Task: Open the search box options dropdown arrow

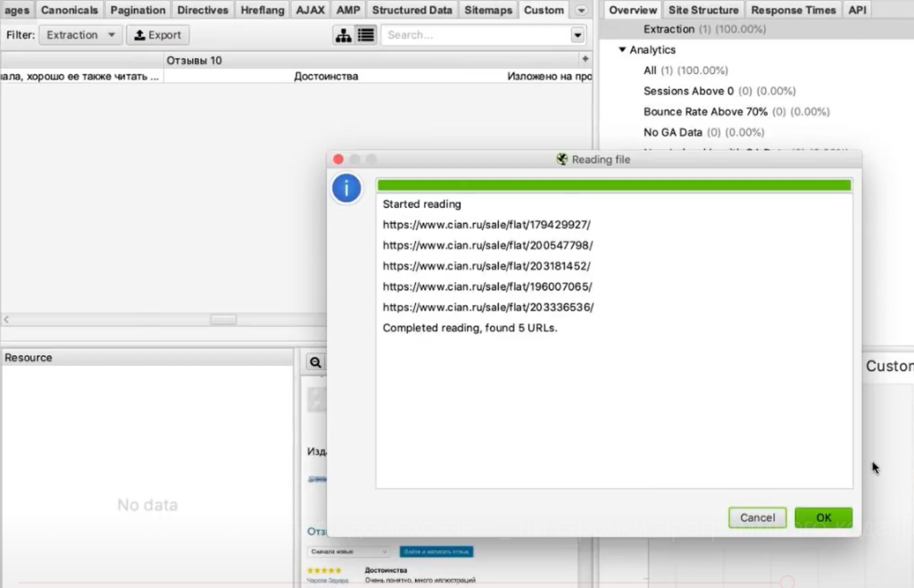Action: point(578,35)
